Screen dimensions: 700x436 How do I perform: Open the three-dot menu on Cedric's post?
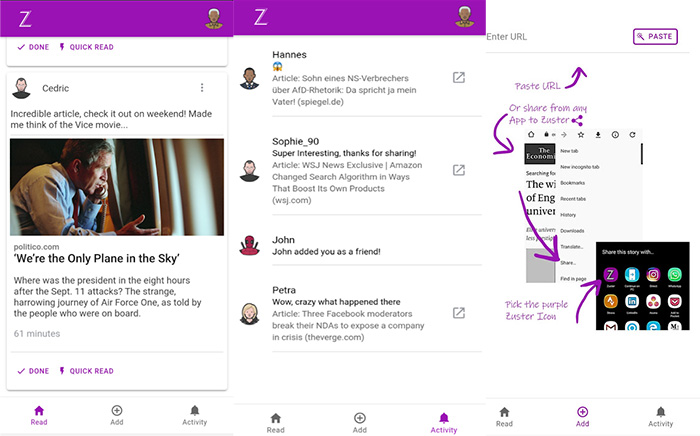[x=202, y=87]
